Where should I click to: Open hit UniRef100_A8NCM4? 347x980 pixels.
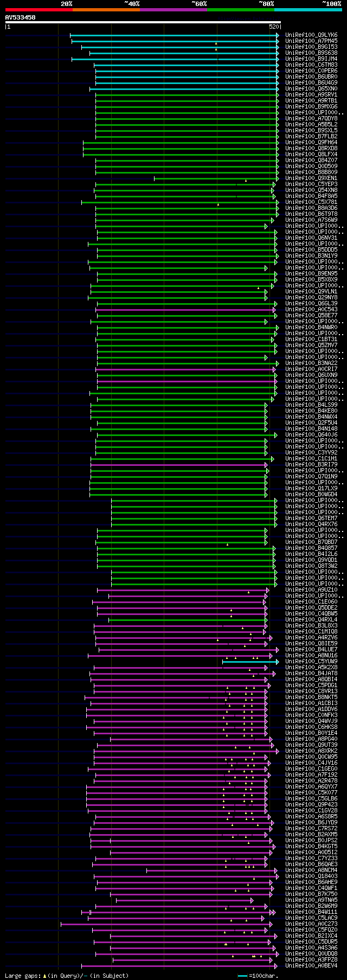point(311,870)
